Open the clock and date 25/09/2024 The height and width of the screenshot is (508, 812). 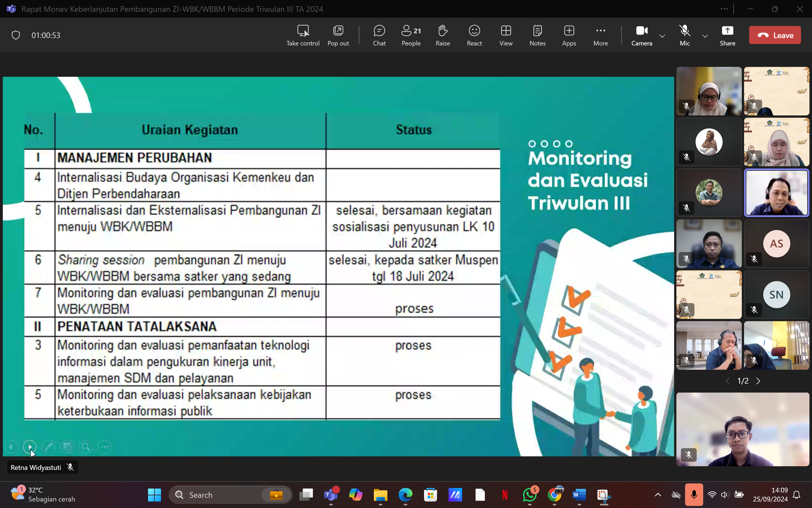point(770,494)
